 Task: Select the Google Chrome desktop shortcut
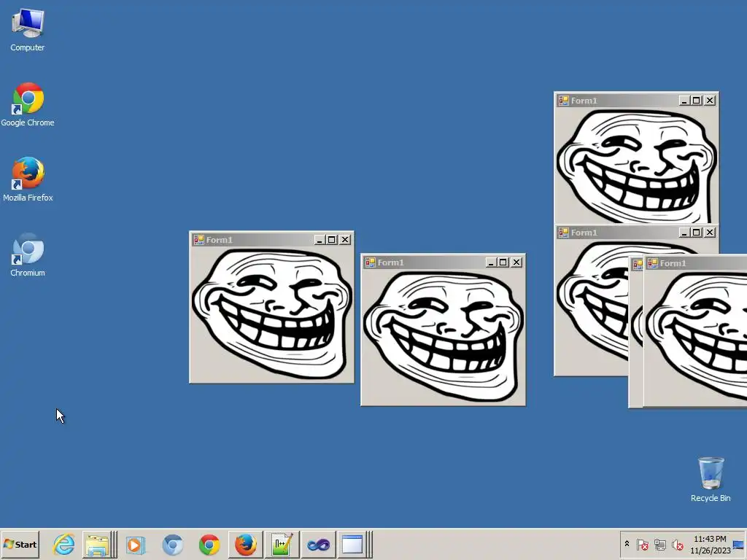28,105
